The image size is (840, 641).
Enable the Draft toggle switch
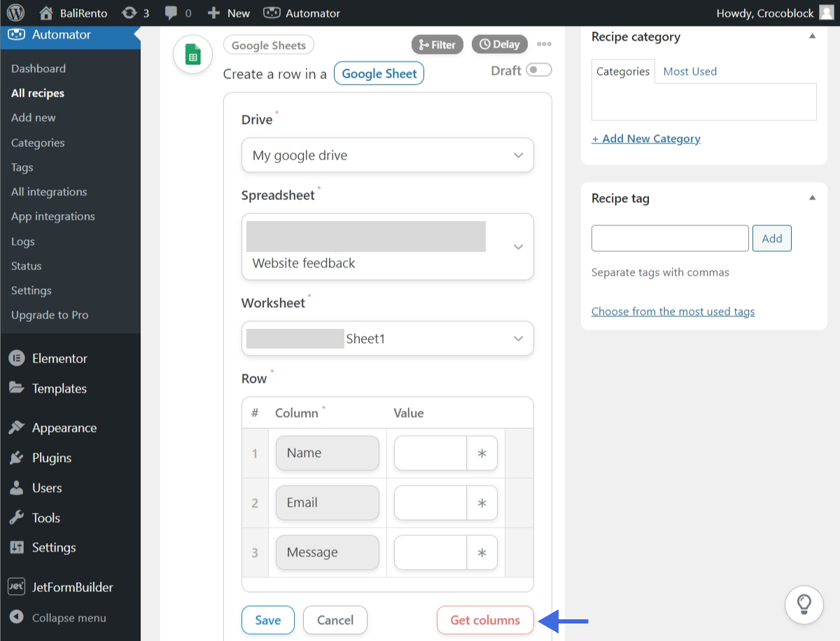tap(539, 70)
